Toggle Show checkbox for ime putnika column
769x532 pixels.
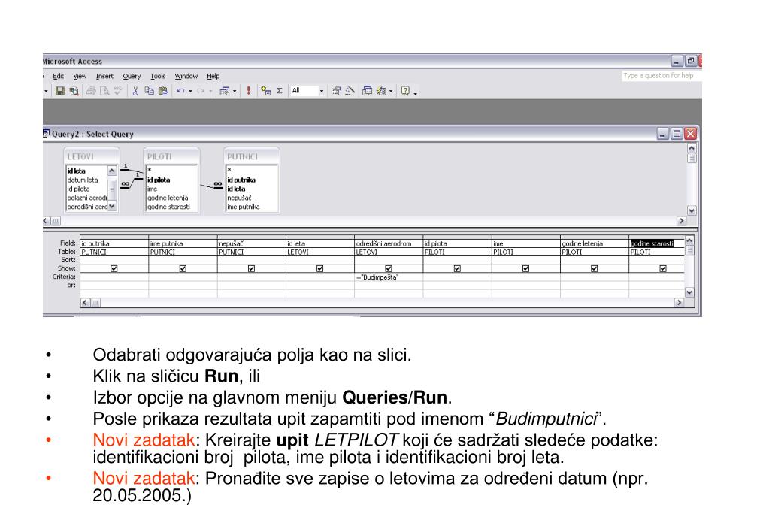click(183, 269)
